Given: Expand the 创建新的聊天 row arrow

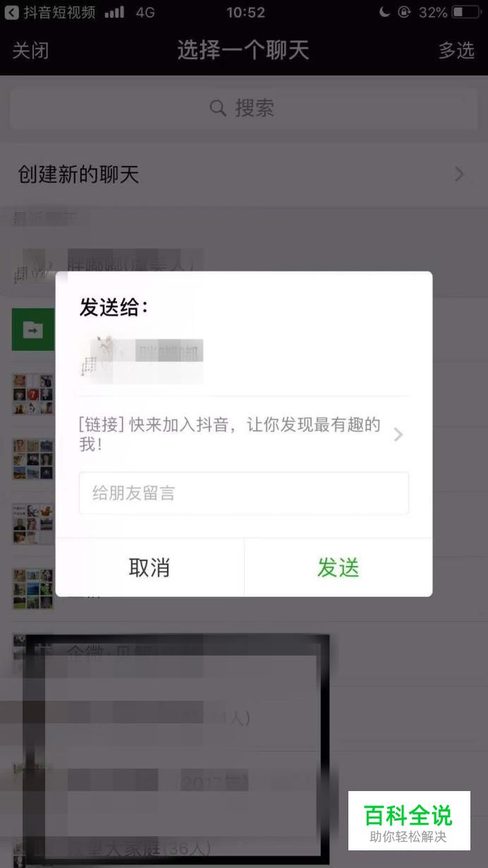Looking at the screenshot, I should pyautogui.click(x=460, y=174).
